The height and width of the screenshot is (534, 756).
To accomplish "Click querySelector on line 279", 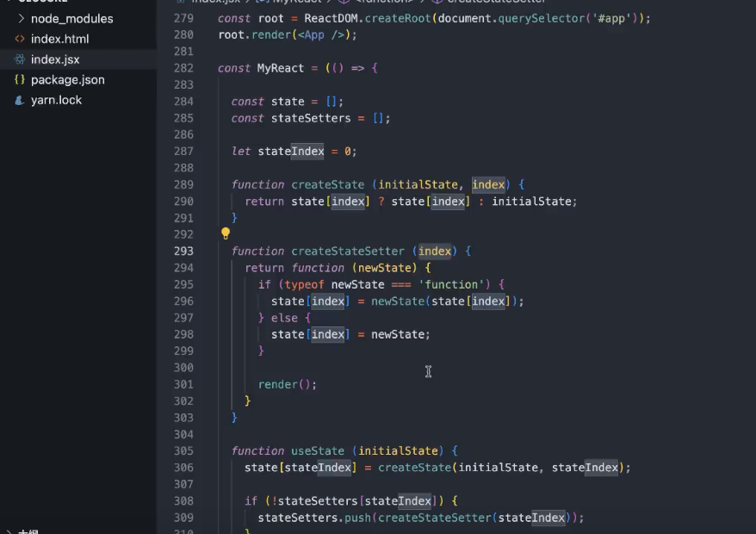I will pos(542,18).
